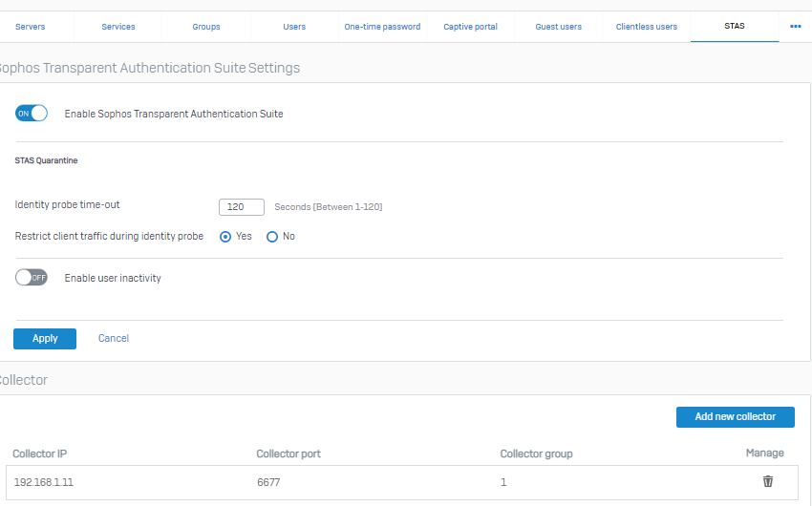Click the Manage column header
The height and width of the screenshot is (506, 812).
[x=765, y=453]
